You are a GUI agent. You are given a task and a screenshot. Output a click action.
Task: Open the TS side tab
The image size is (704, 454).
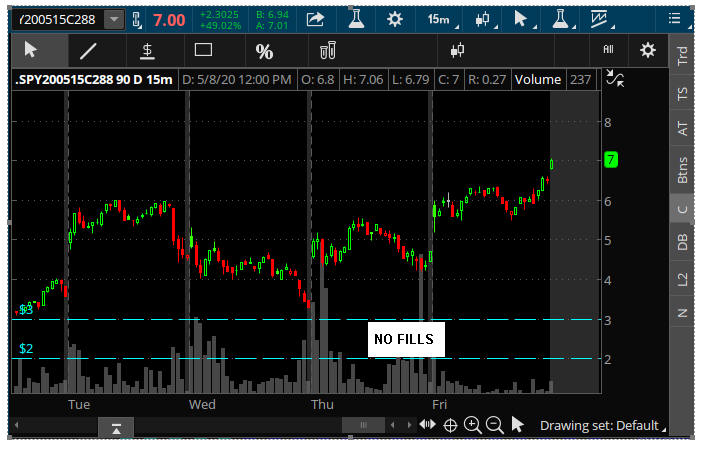pos(682,94)
